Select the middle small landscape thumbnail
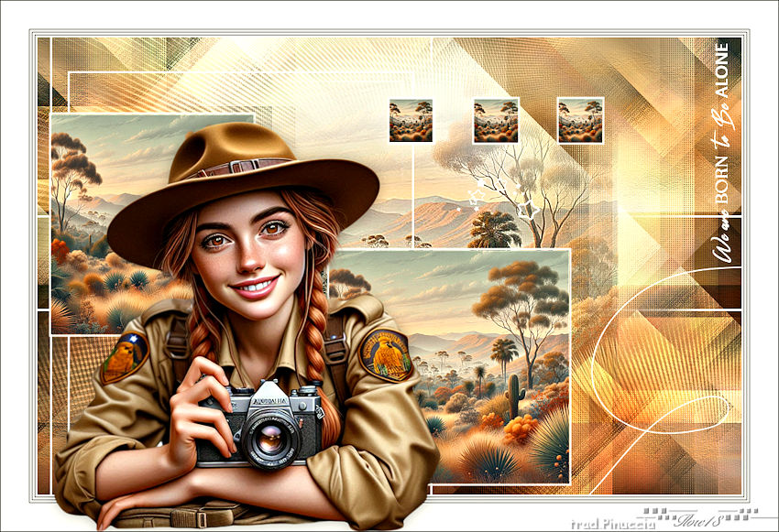The height and width of the screenshot is (532, 779). click(496, 121)
